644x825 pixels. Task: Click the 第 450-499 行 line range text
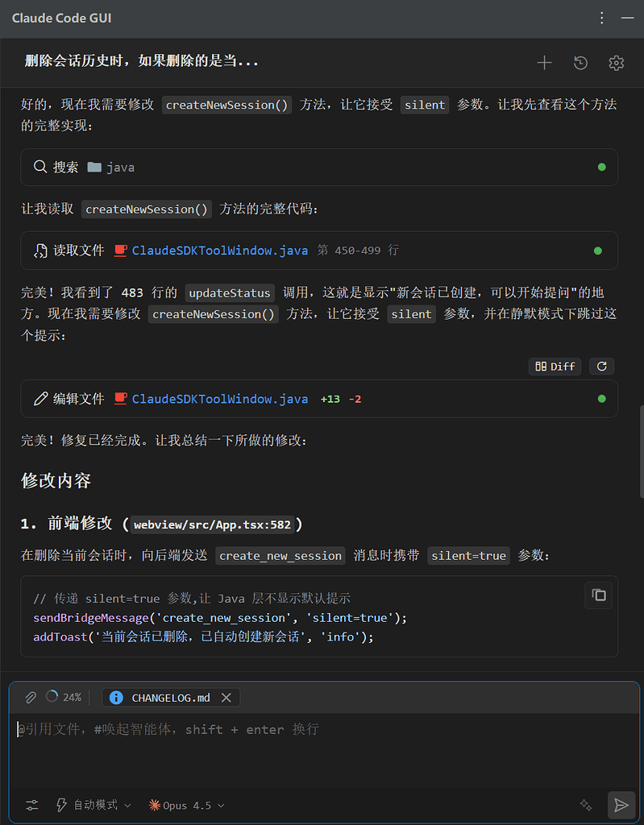[x=358, y=251]
